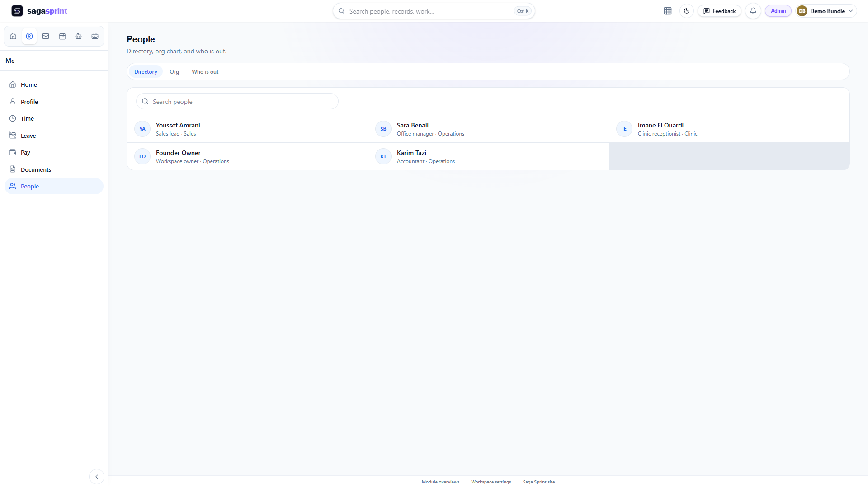Screen dimensions: 868x488
Task: Toggle dark mode with moon icon
Action: click(687, 11)
